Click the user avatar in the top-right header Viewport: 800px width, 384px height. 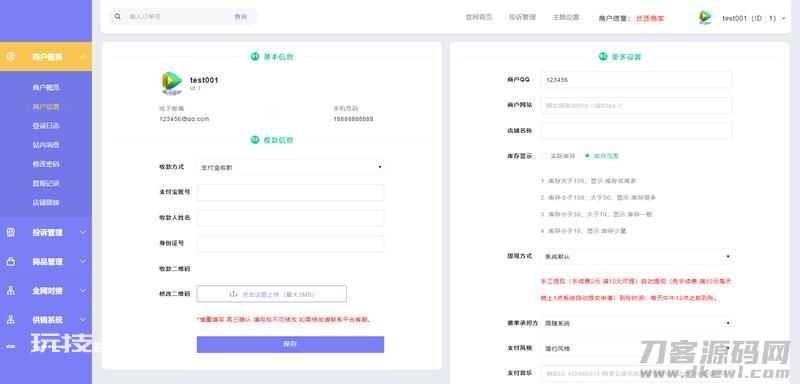coord(705,17)
